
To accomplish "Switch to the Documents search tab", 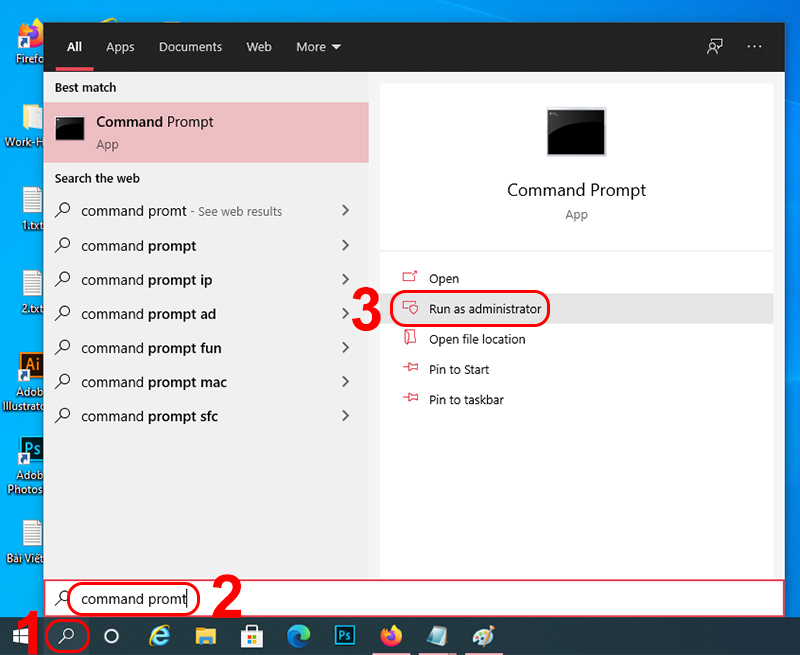I will click(190, 47).
